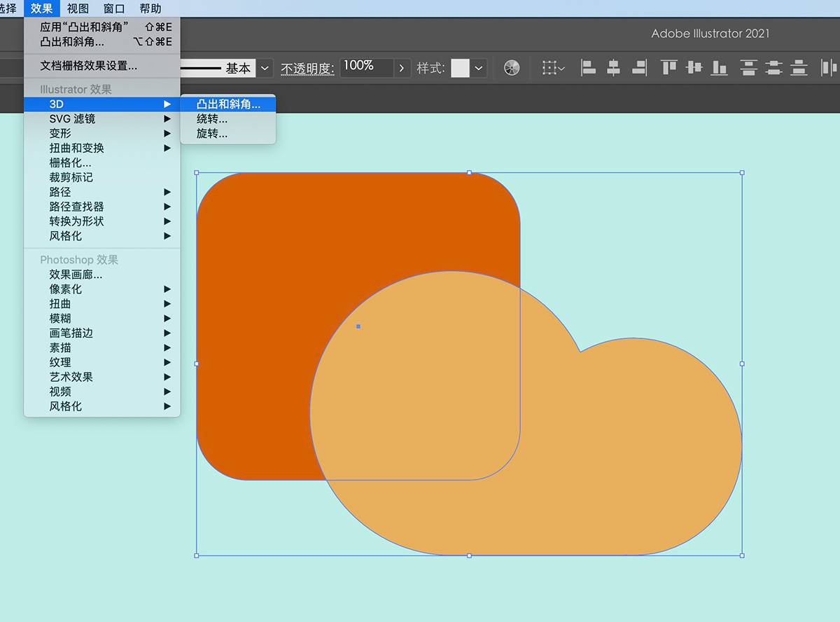This screenshot has height=622, width=840.
Task: Open the 效果 menu in menu bar
Action: [42, 8]
